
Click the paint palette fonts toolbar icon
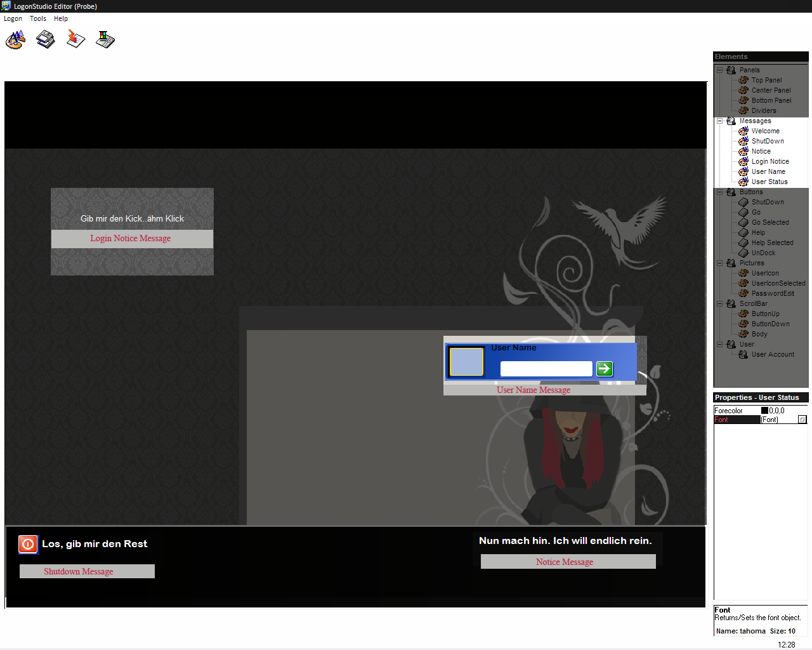coord(15,40)
